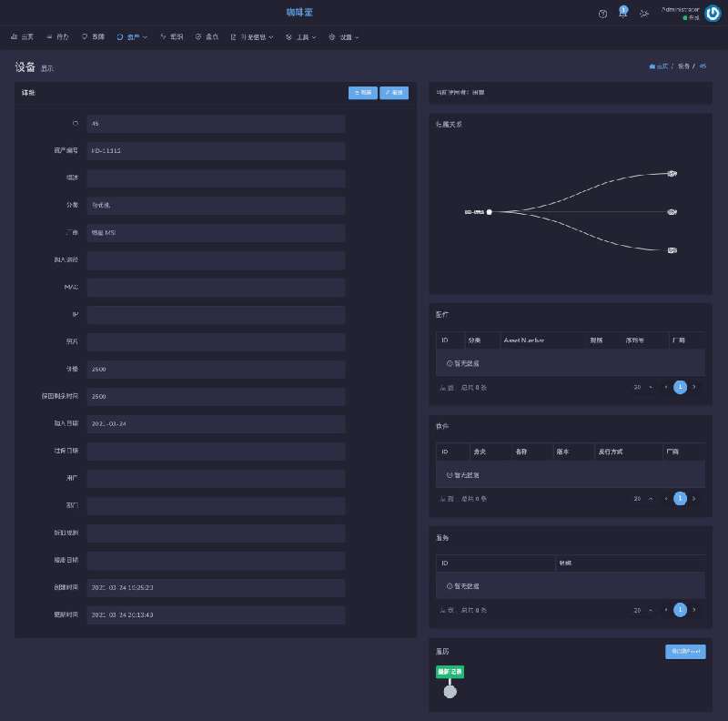Click the grey timeline dot under 履历
This screenshot has height=721, width=728.
pyautogui.click(x=450, y=692)
